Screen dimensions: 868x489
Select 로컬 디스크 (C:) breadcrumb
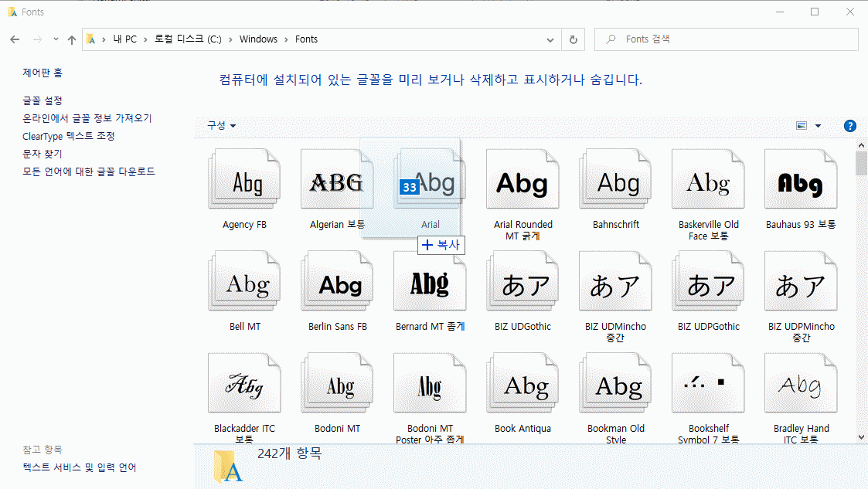188,39
